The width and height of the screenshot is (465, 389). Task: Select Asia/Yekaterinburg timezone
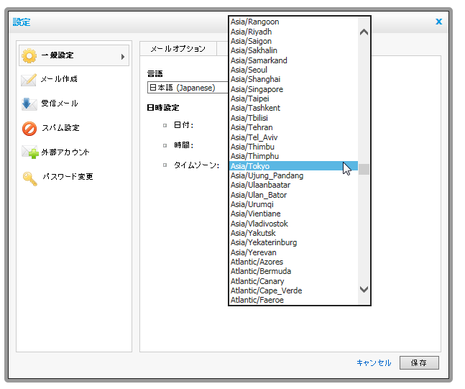[293, 243]
